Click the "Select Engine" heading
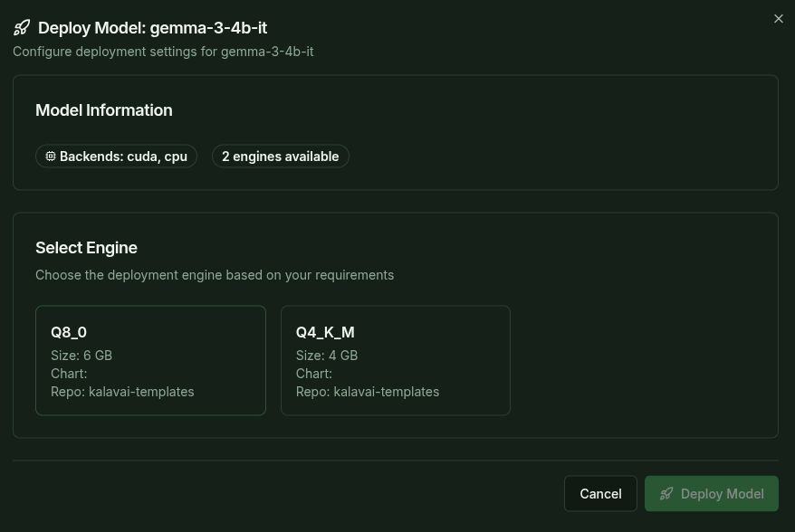The height and width of the screenshot is (532, 795). [x=86, y=248]
